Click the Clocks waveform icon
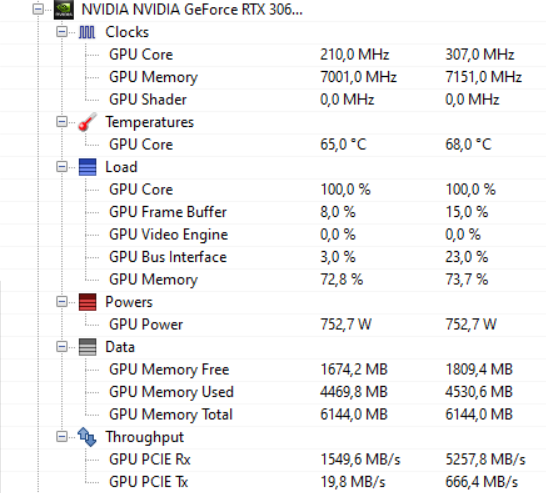Image resolution: width=546 pixels, height=493 pixels. (x=87, y=32)
